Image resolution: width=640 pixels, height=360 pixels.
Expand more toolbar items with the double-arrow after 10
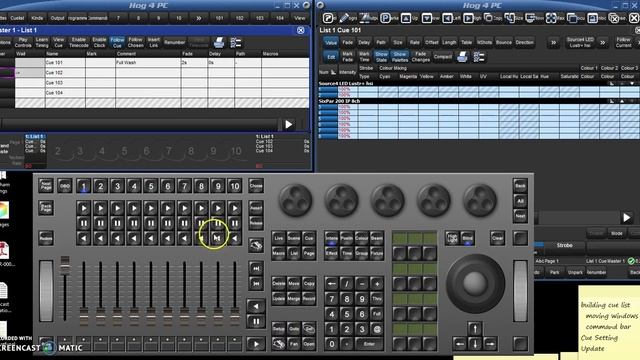pyautogui.click(x=199, y=18)
